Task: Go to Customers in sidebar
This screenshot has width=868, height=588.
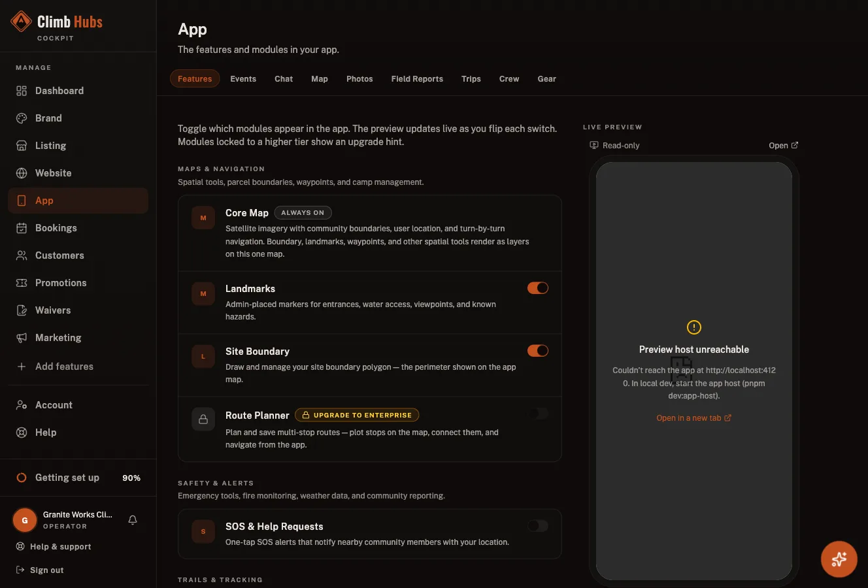Action: click(78, 255)
